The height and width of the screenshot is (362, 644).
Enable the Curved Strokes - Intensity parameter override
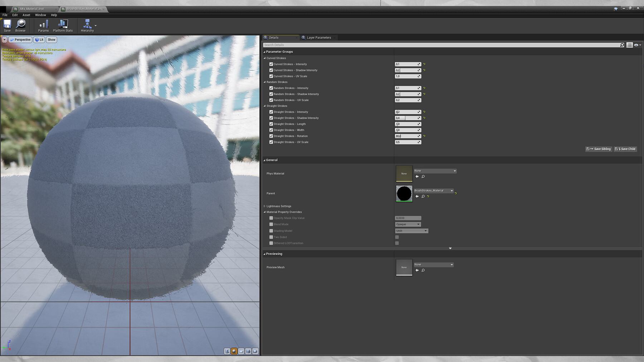point(271,64)
